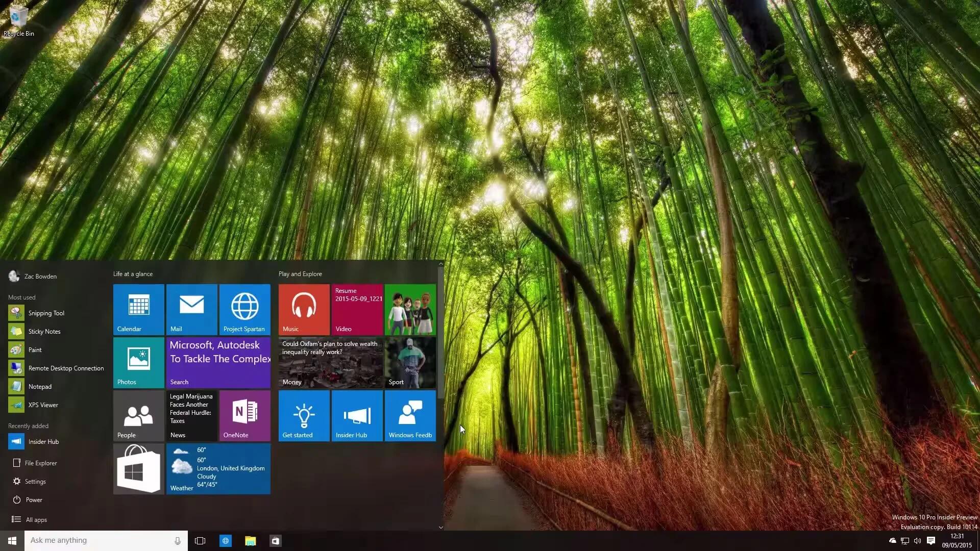This screenshot has height=551, width=980.
Task: Open the Search news tile
Action: tap(218, 363)
